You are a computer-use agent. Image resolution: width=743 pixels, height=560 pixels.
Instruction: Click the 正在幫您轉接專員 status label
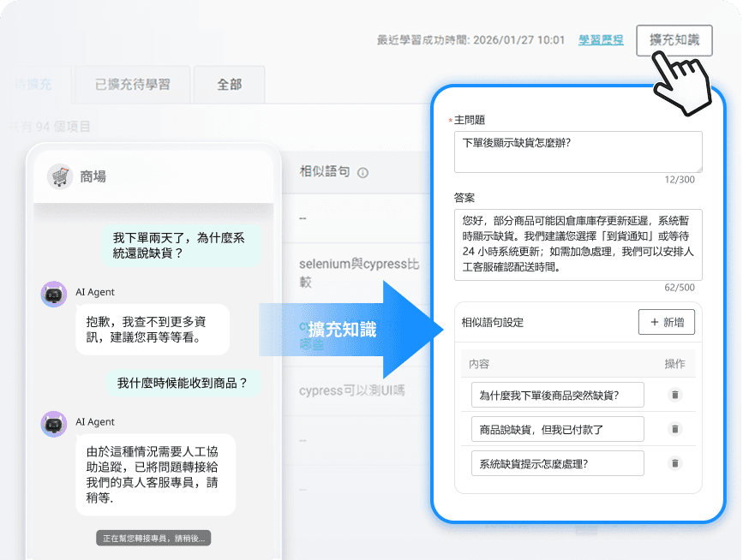tap(153, 539)
